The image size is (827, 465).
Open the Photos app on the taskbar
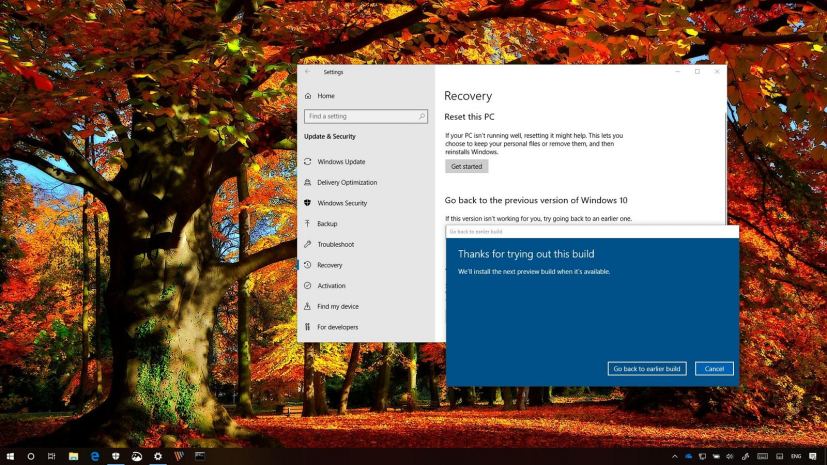click(137, 456)
